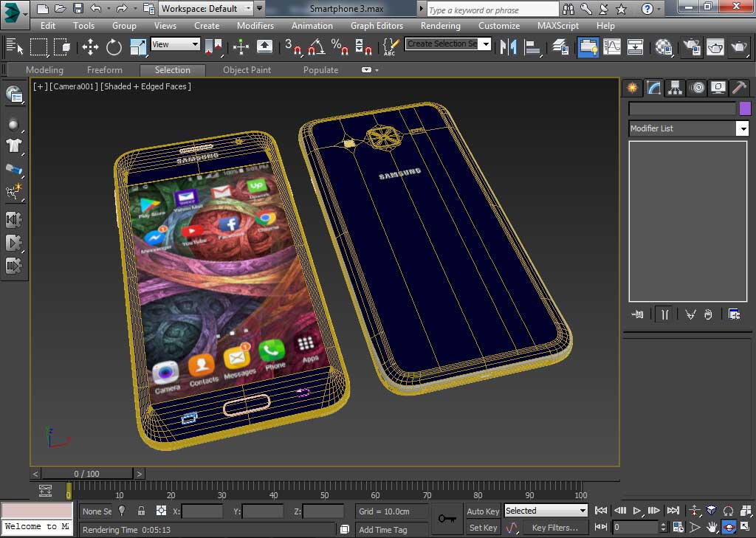Open the Curve Editor toolbar icon
756x538 pixels.
(612, 47)
